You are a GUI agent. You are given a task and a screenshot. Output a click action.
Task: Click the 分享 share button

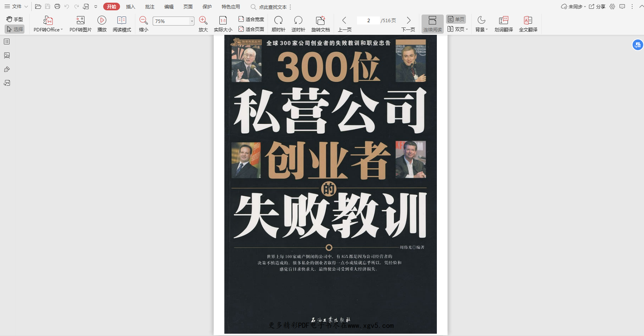pos(597,7)
